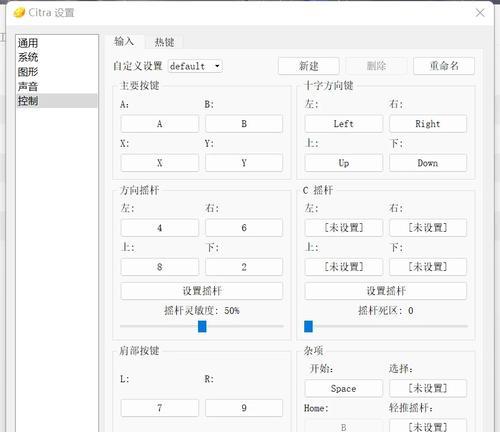Rebind the X button mapping
The image size is (500, 432).
coord(160,163)
